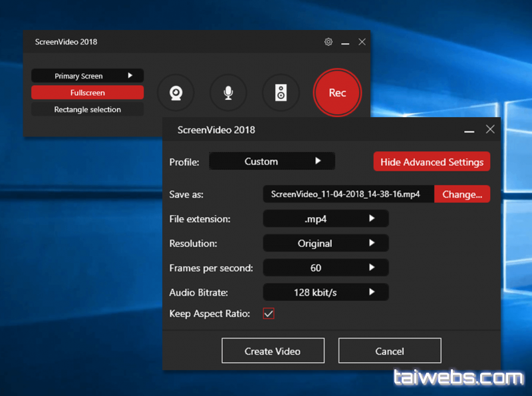532x396 pixels.
Task: Toggle the system speaker audio icon
Action: click(281, 93)
